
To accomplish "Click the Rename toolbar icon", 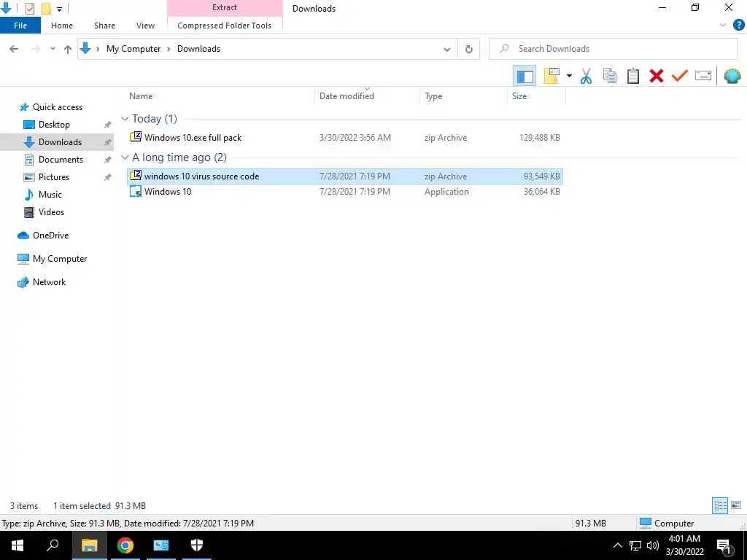I will pos(703,76).
